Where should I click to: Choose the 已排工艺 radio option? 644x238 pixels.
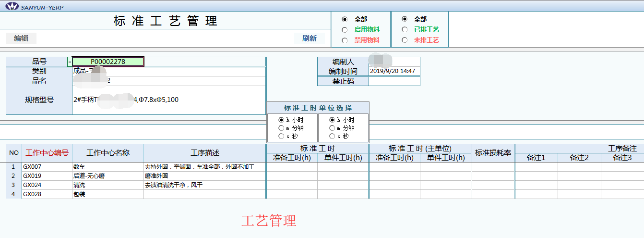(405, 30)
